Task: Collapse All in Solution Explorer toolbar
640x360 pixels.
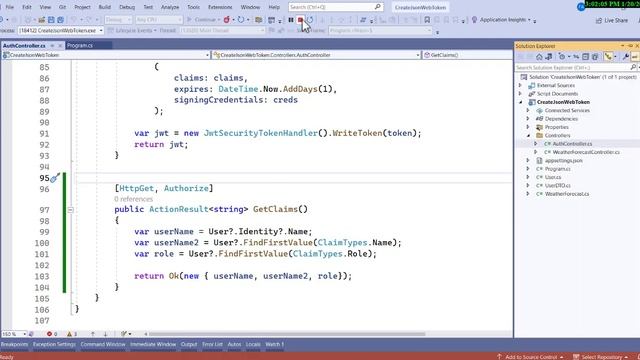Action: (586, 57)
